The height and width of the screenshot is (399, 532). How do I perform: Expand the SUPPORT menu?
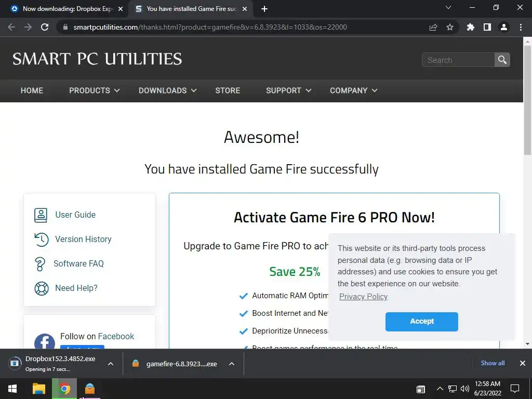[x=289, y=90]
